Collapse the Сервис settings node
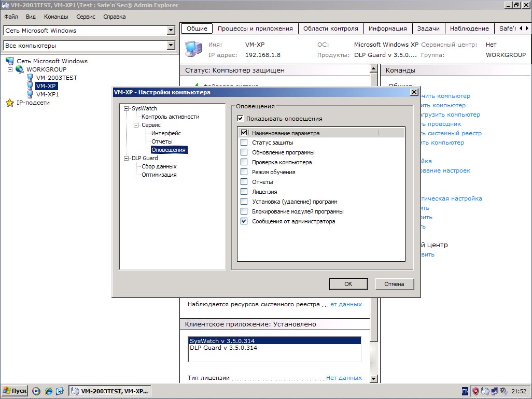 click(x=136, y=125)
